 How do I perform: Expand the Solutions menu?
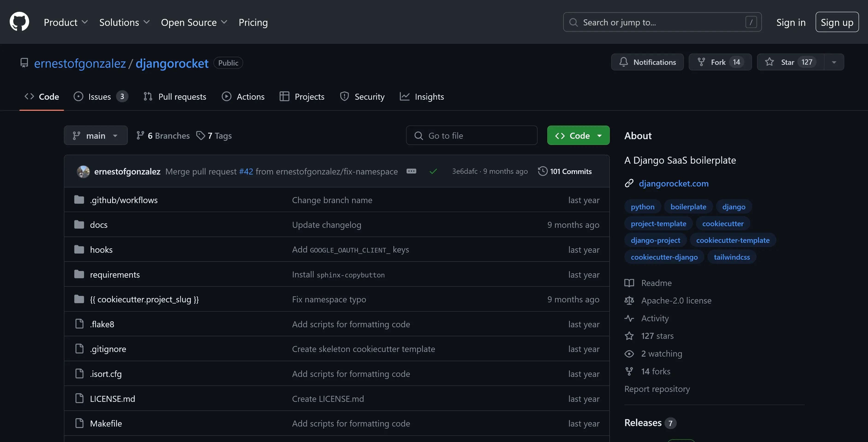coord(124,22)
